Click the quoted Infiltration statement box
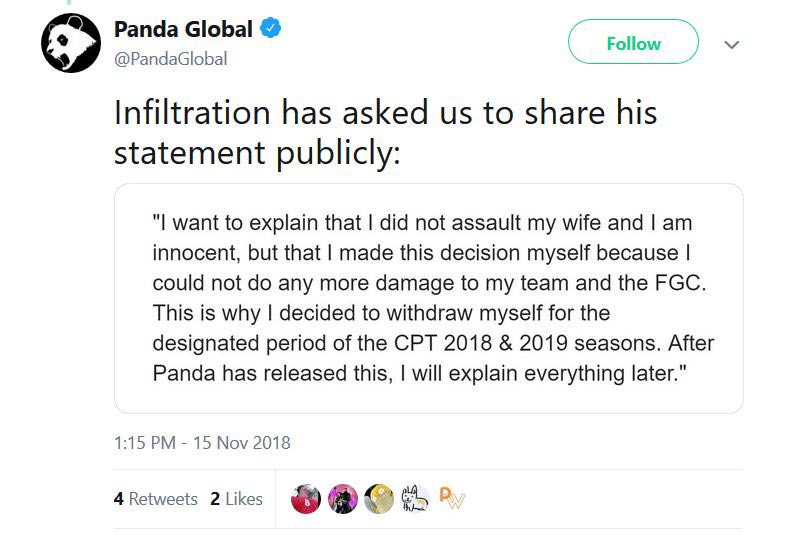This screenshot has width=788, height=536. (428, 298)
